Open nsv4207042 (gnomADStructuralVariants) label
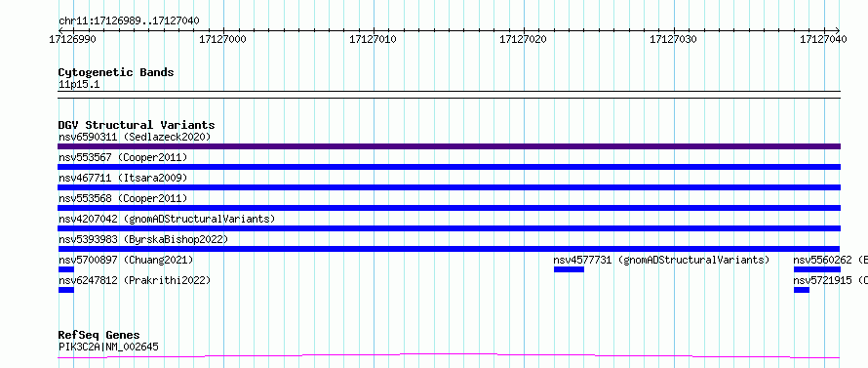 tap(167, 219)
